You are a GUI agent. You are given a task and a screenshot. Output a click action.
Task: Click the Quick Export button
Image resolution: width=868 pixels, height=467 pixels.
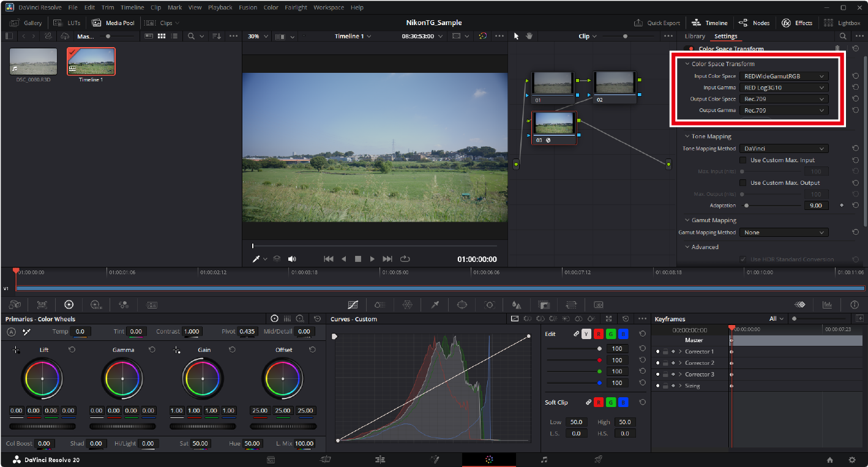[x=658, y=23]
